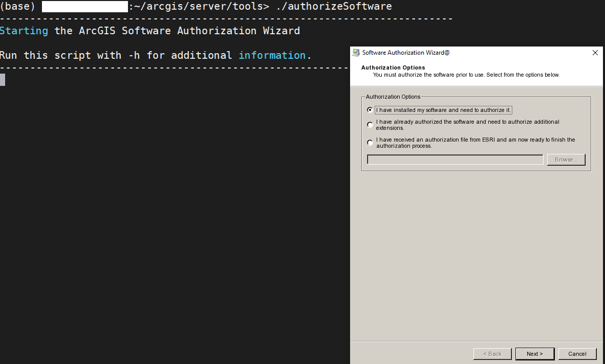Click the authorization file path input field
This screenshot has width=605, height=364.
(455, 160)
